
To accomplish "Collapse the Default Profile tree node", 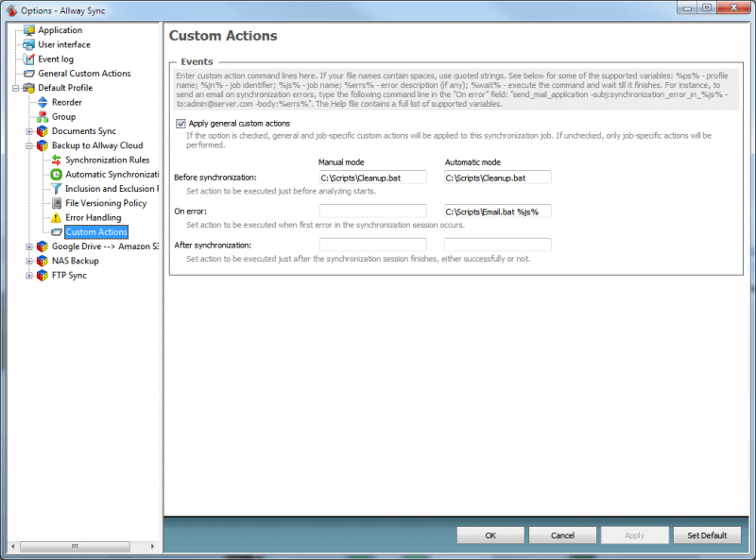I will (15, 88).
